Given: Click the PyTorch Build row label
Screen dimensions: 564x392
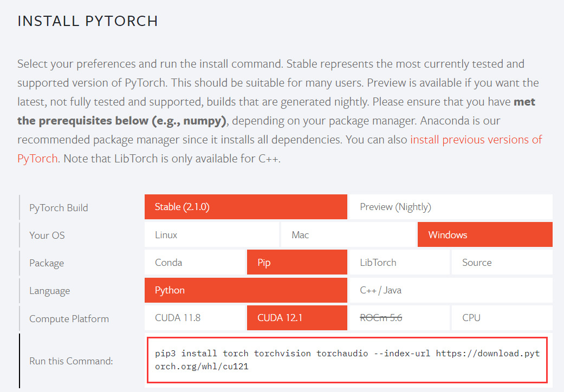Looking at the screenshot, I should coord(59,208).
